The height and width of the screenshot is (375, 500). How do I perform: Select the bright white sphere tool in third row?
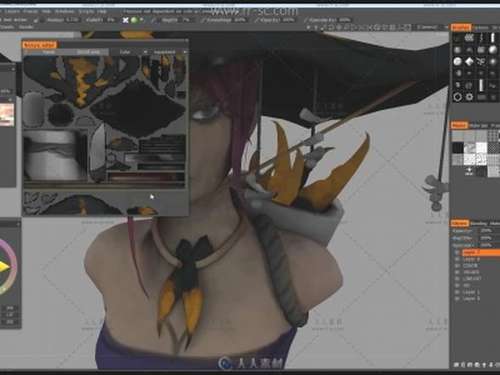(x=458, y=62)
